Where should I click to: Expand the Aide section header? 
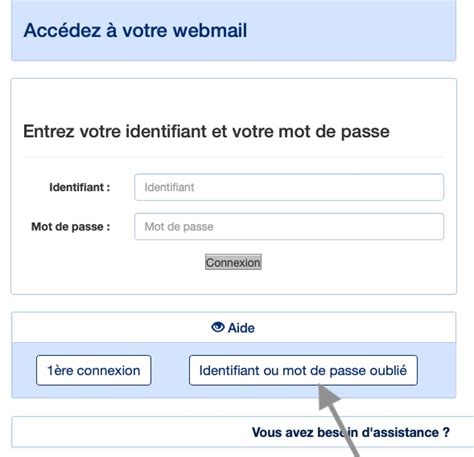[x=233, y=327]
